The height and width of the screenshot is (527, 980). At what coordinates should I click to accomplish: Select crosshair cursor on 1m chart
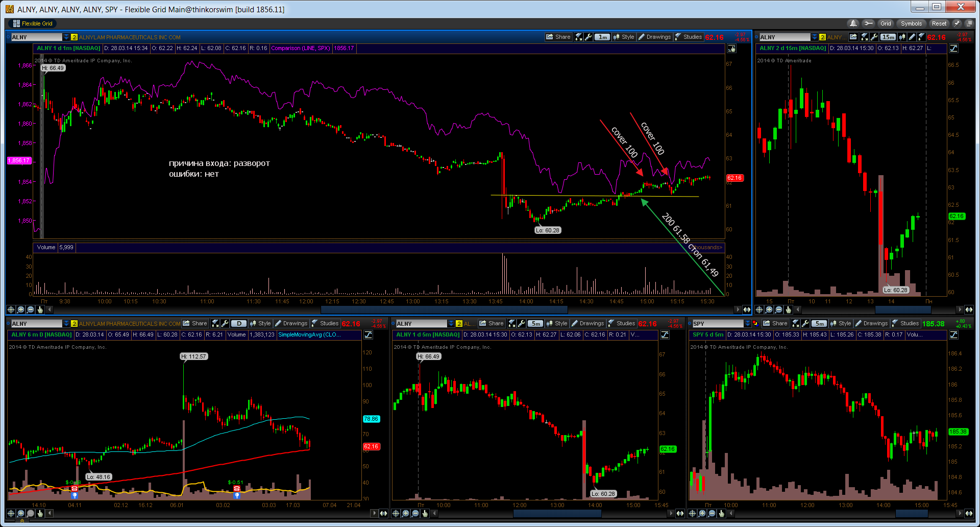[11, 309]
